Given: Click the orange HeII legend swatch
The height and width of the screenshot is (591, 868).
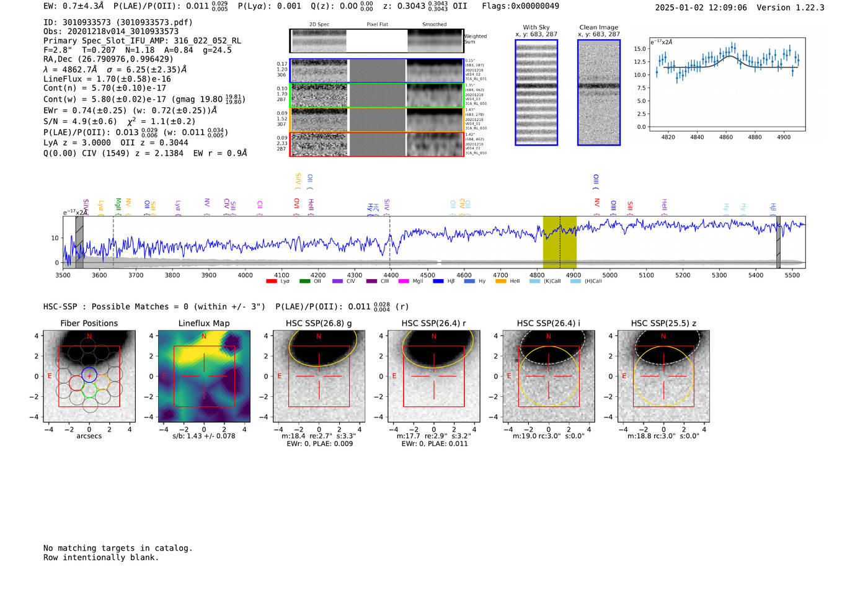Looking at the screenshot, I should (x=501, y=282).
